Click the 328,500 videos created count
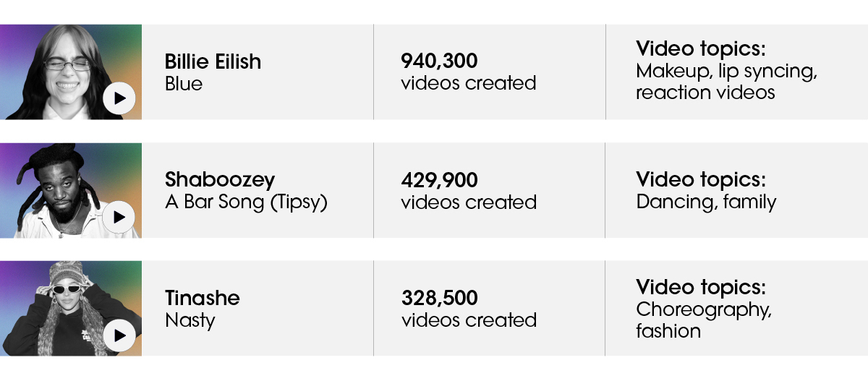Screen dimensions: 868x381 tap(469, 308)
